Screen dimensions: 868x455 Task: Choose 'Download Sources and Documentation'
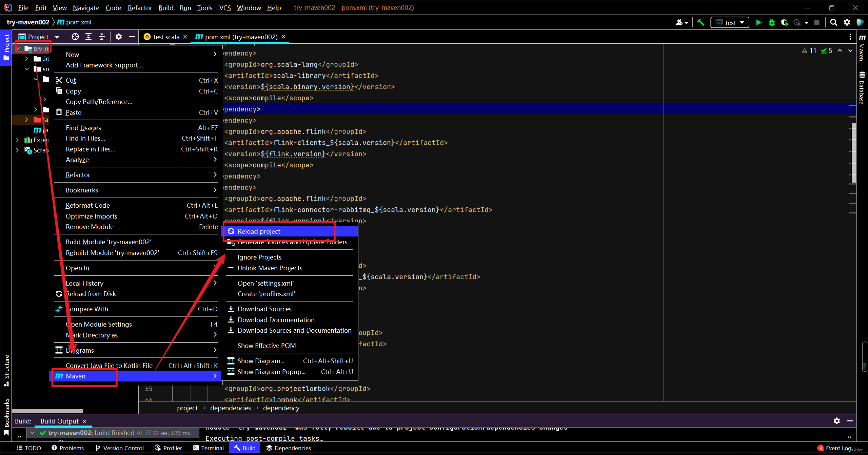coord(294,330)
